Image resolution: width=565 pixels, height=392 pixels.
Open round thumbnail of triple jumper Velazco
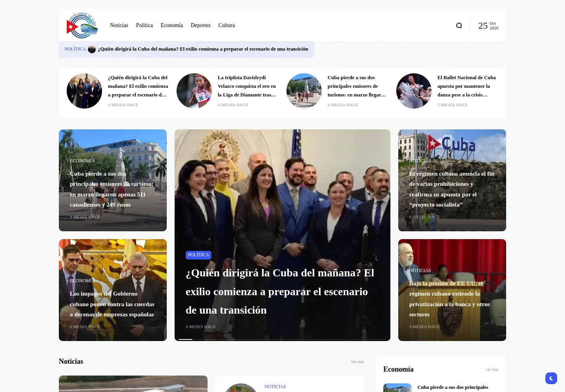coord(194,91)
